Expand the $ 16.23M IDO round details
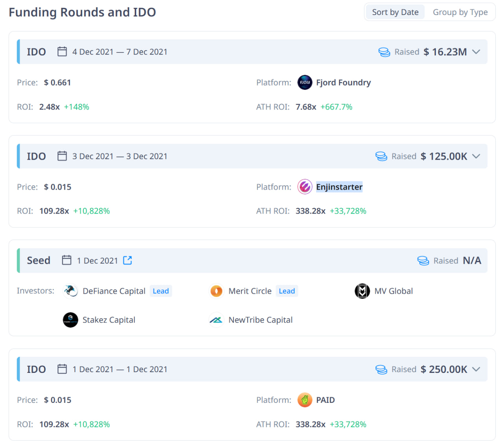The height and width of the screenshot is (447, 504). pos(476,52)
